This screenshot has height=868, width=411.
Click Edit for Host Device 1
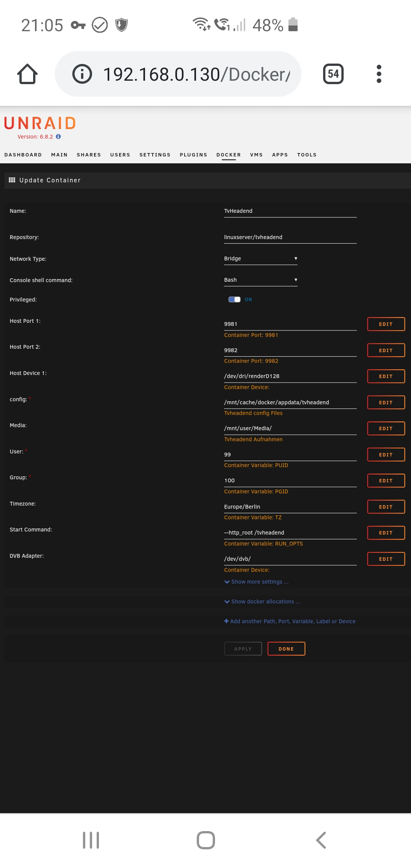[386, 377]
